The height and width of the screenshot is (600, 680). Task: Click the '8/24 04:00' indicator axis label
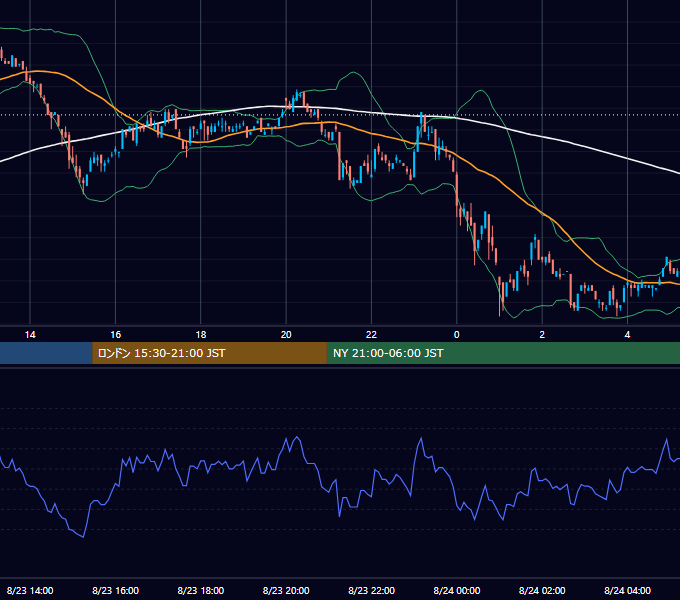pyautogui.click(x=627, y=590)
